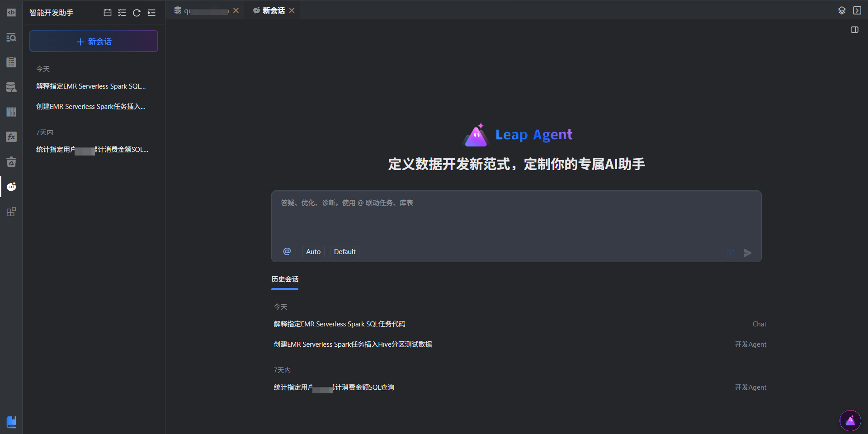Click the run panel arrow icon at top right
This screenshot has height=434, width=868.
click(x=857, y=10)
